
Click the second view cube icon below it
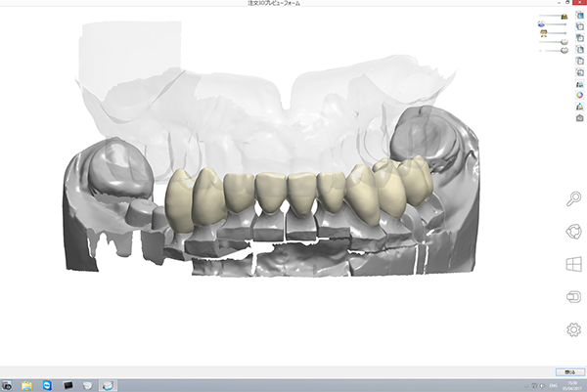[579, 26]
